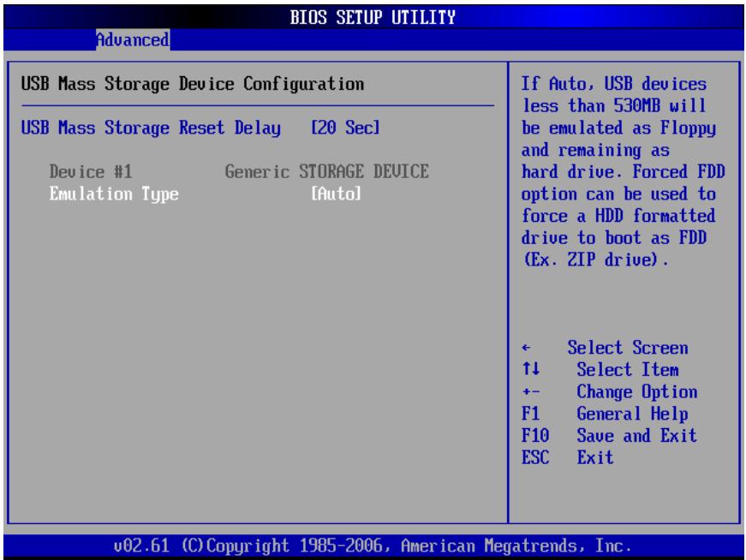Screen dimensions: 746x560
Task: Click the ESC key hint
Action: point(535,457)
